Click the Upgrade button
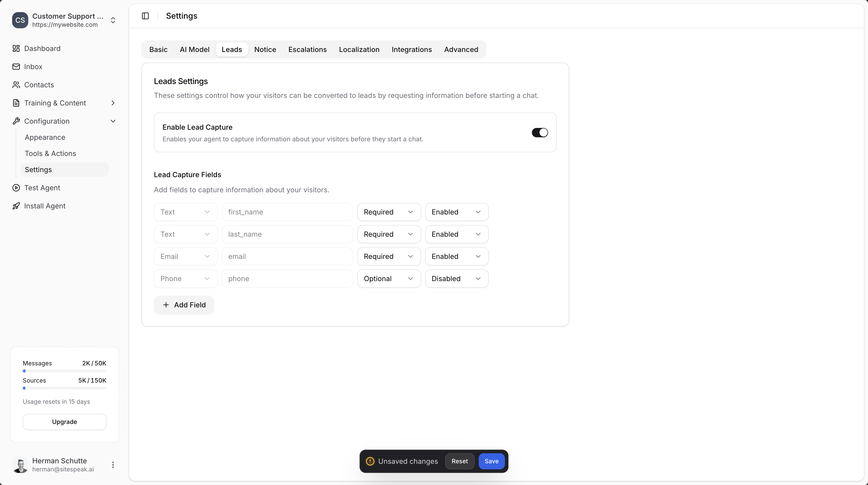The height and width of the screenshot is (485, 868). coord(64,422)
